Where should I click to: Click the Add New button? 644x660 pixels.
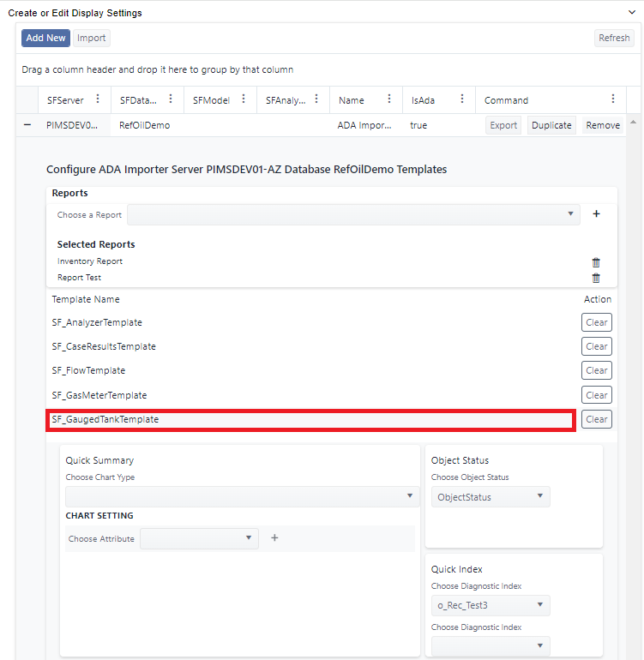[x=45, y=38]
